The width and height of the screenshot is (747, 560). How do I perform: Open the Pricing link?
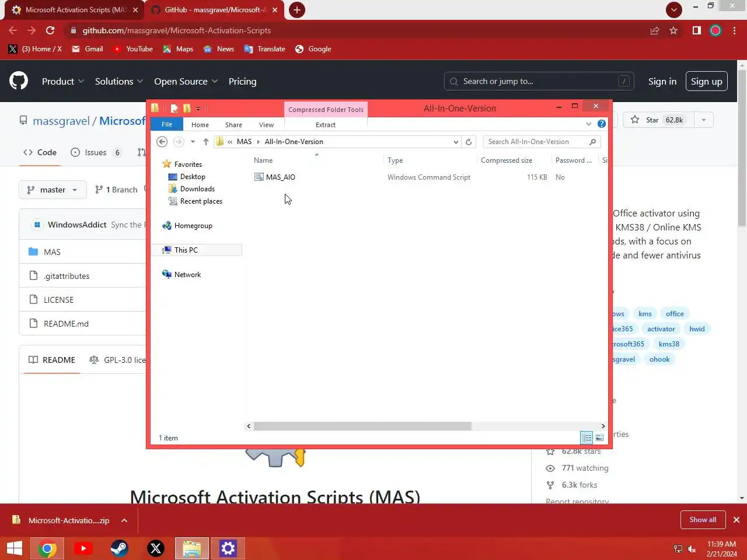coord(242,82)
